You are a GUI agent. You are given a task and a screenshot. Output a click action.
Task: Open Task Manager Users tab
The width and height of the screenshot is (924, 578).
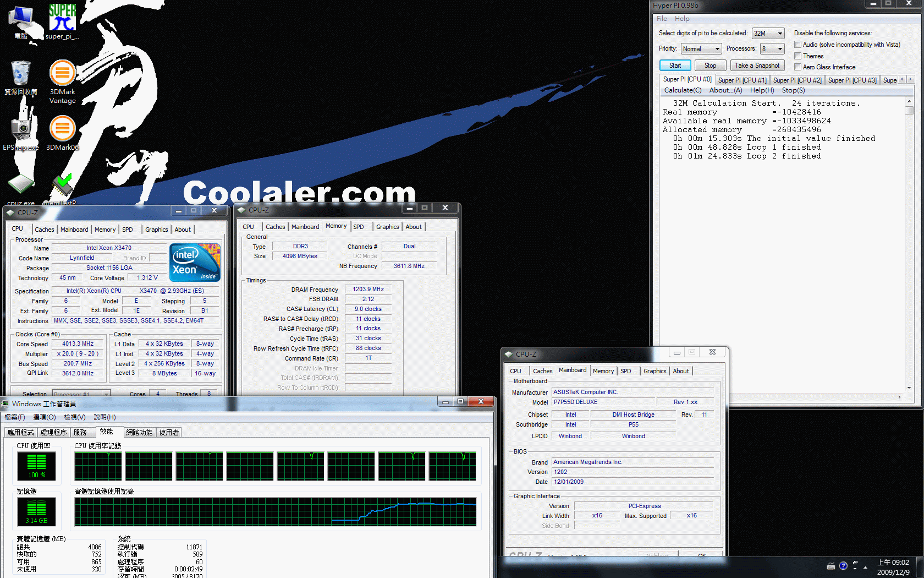(169, 433)
